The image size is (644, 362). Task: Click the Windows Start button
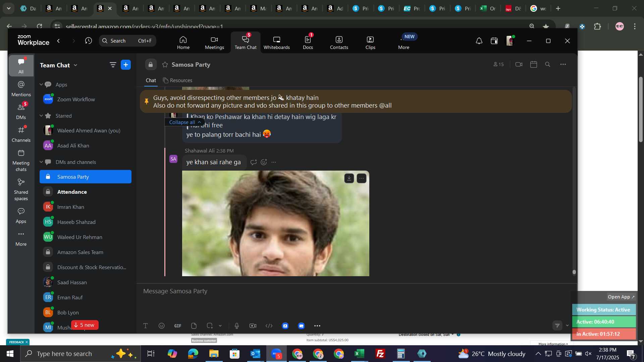[x=10, y=354]
